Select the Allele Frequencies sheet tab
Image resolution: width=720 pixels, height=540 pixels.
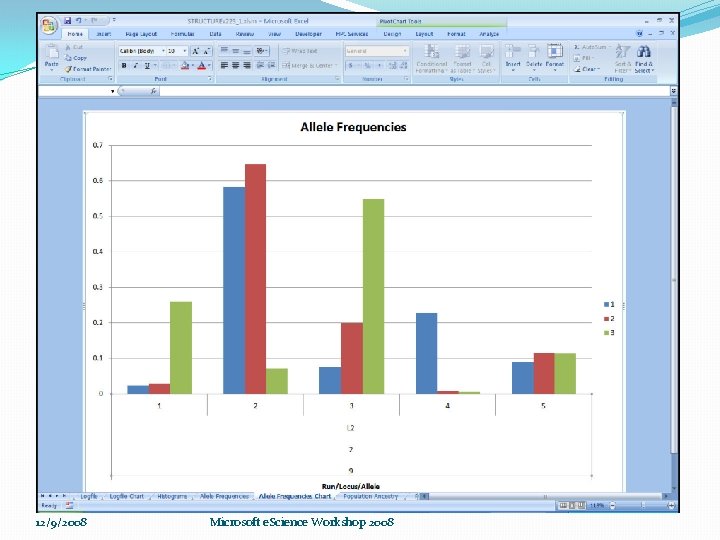[x=225, y=496]
